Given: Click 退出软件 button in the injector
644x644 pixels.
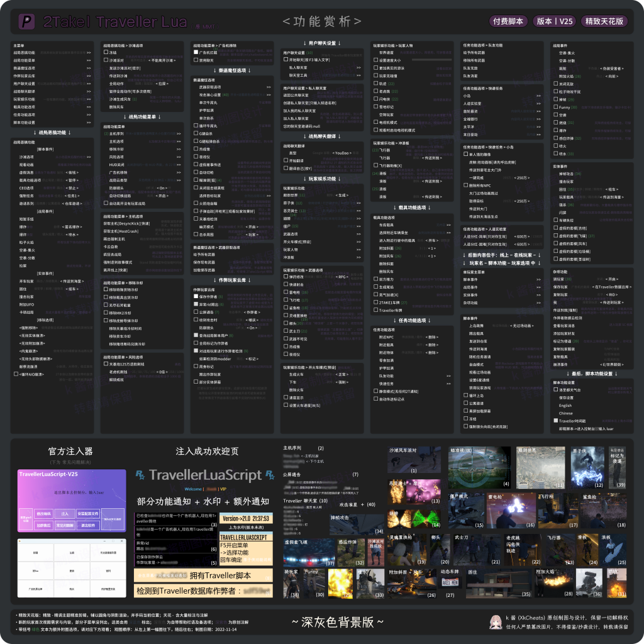Looking at the screenshot, I should click(88, 525).
